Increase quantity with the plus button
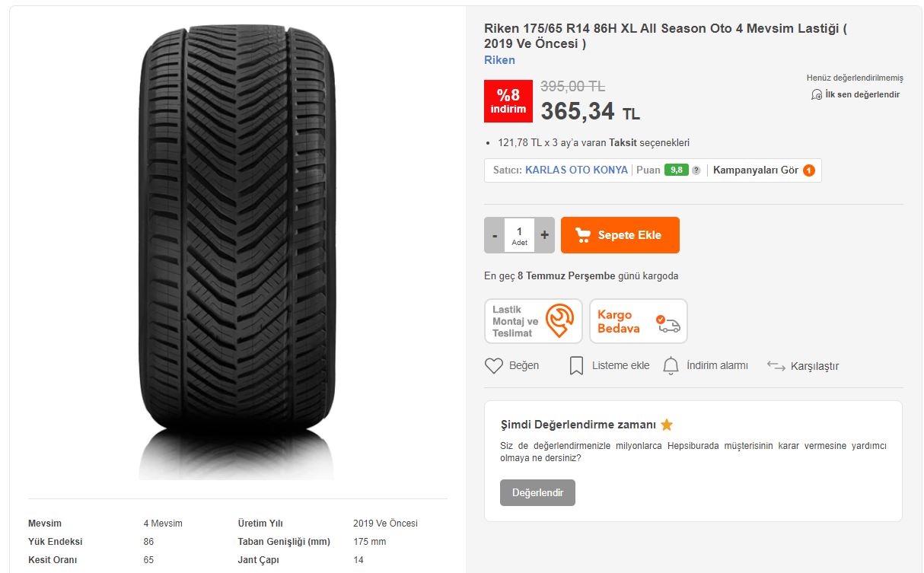The height and width of the screenshot is (573, 924). [545, 235]
